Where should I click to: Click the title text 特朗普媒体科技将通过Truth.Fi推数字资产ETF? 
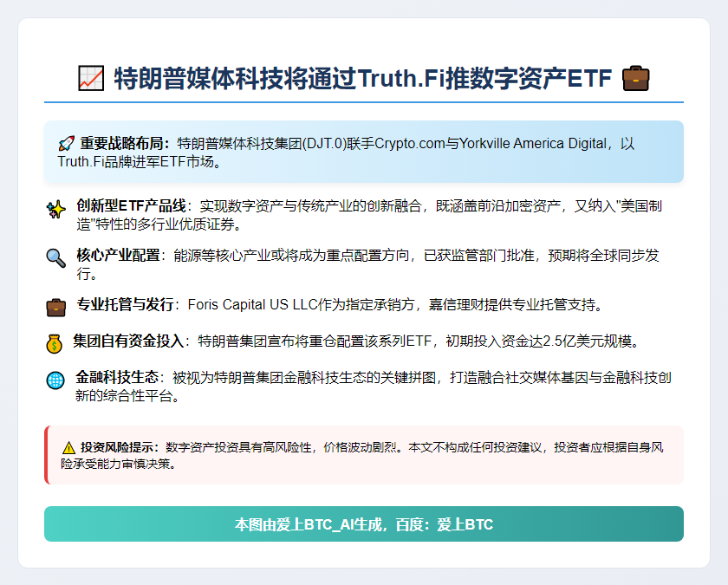[x=362, y=78]
